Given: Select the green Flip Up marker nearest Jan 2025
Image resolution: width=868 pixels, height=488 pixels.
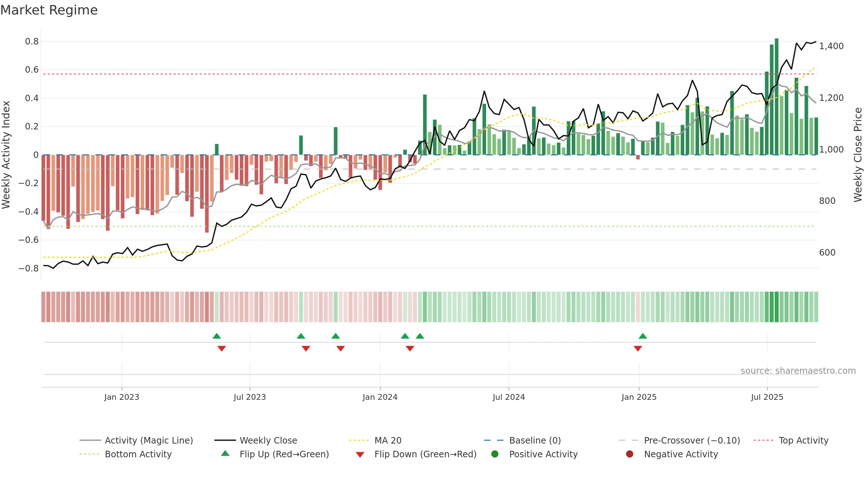Looking at the screenshot, I should [643, 336].
